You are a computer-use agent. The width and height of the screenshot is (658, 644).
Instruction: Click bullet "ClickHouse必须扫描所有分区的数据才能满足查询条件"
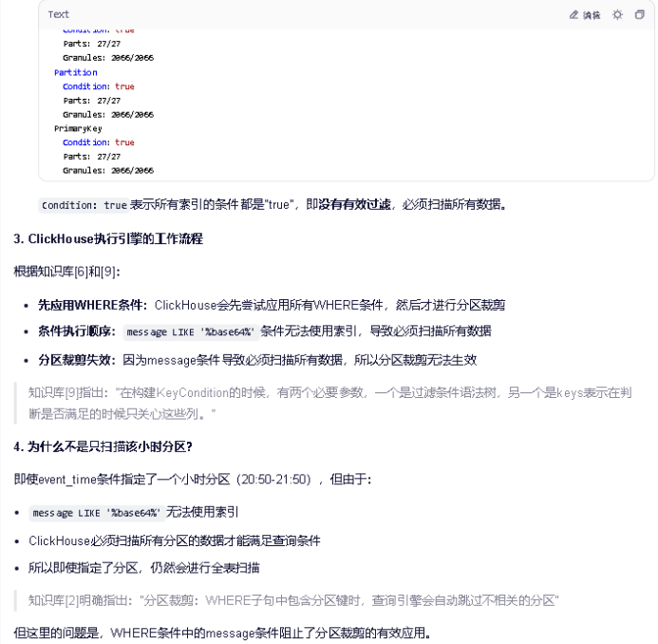coord(175,540)
